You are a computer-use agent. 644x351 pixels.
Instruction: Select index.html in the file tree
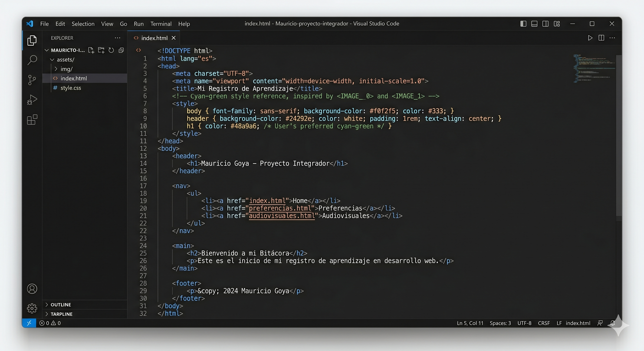(x=85, y=78)
